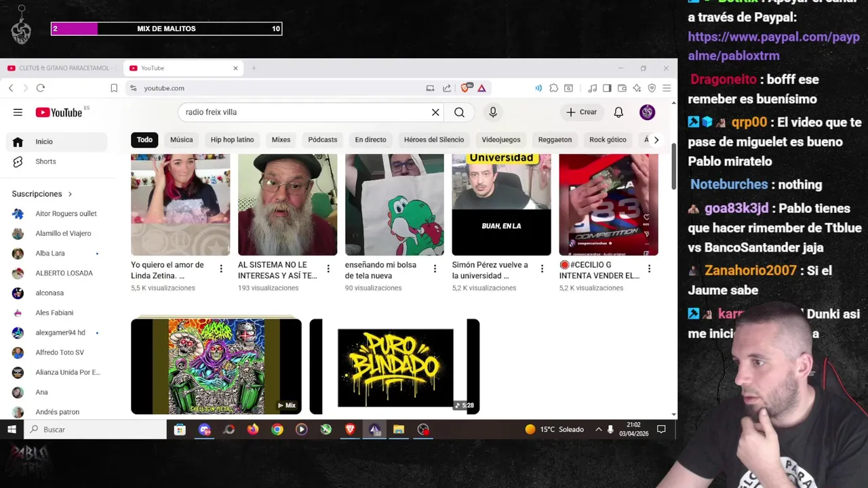
Task: Toggle browser sidebar panel icon
Action: 607,88
